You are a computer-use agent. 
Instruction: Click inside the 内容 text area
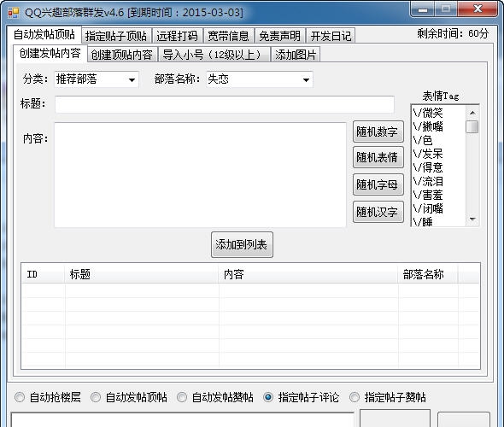200,175
